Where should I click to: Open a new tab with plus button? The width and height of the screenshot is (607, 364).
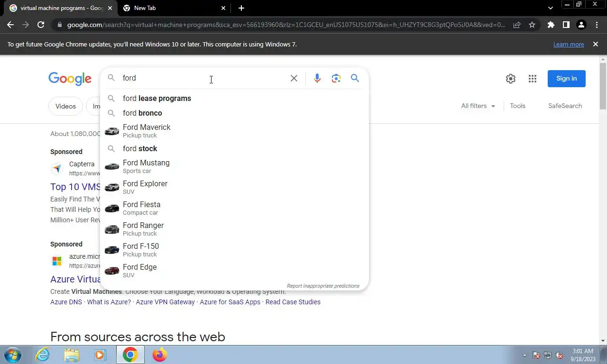[241, 8]
